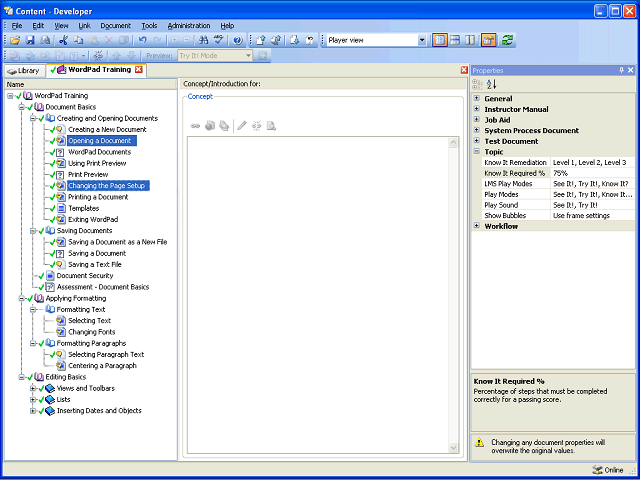Viewport: 640px width, 480px height.
Task: Open the Document menu
Action: coord(116,25)
